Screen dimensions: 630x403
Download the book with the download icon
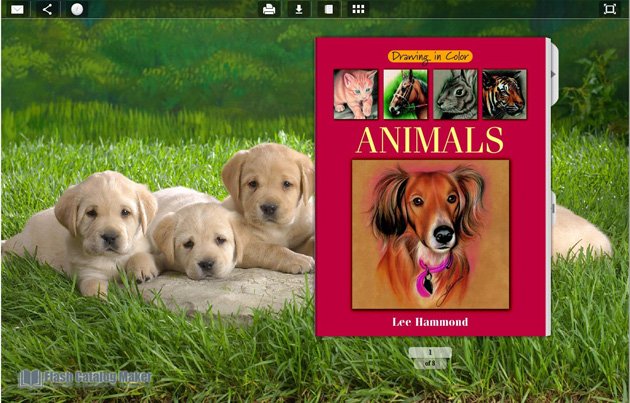tap(297, 9)
